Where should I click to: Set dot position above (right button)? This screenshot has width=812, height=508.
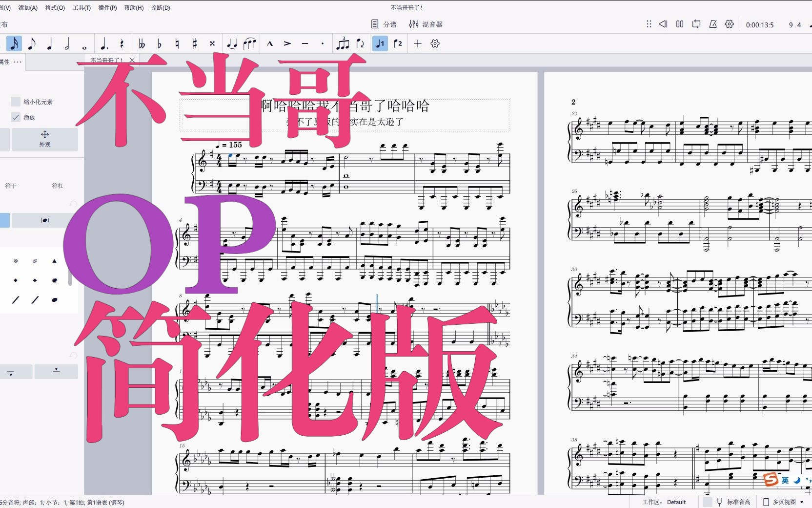56,372
